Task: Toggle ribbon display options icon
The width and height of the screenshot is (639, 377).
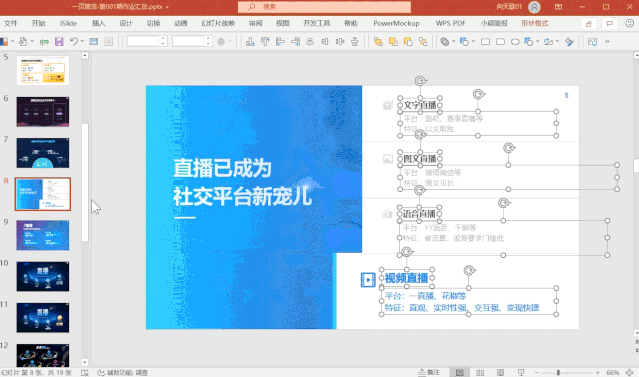Action: (x=558, y=7)
